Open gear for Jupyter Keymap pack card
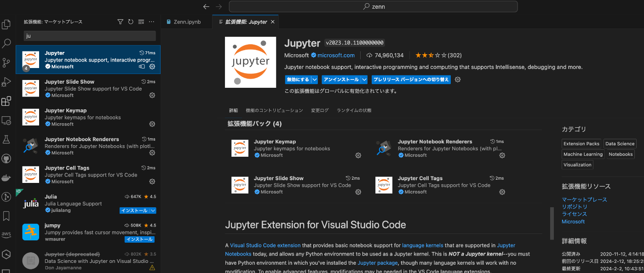Viewport: 644px width, 273px height. 358,155
